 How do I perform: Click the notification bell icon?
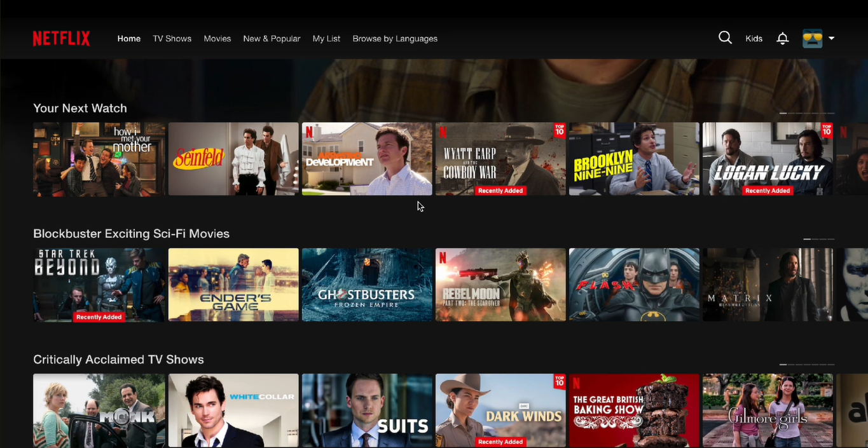(782, 38)
